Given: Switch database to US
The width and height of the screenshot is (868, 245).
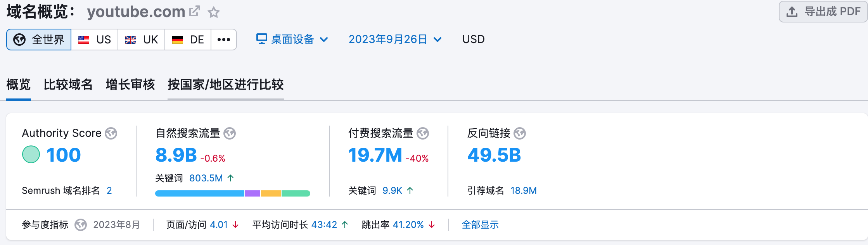Looking at the screenshot, I should click(x=95, y=40).
